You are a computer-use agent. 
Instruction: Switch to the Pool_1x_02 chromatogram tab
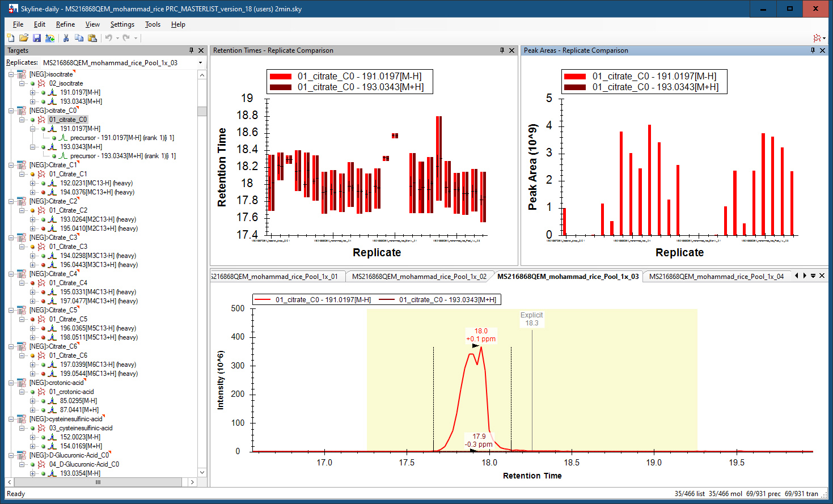(x=418, y=277)
